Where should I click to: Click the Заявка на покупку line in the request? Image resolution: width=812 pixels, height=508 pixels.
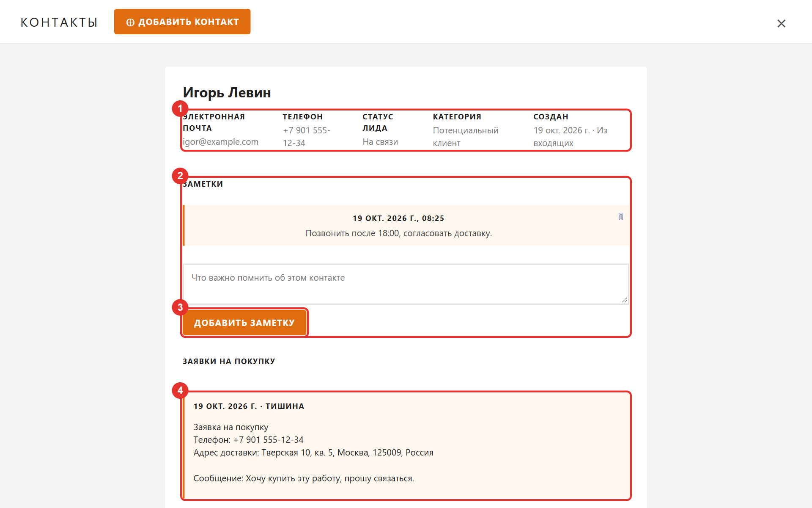coord(231,427)
